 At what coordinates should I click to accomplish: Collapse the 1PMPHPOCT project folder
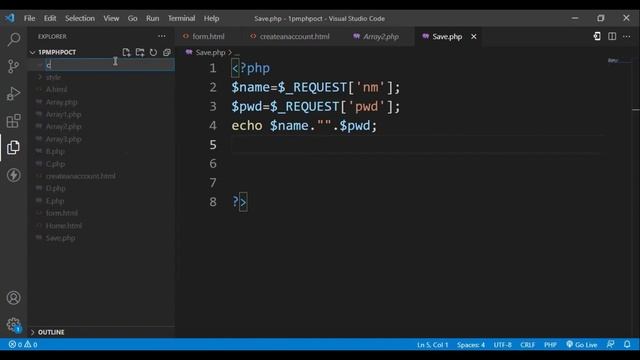[57, 52]
